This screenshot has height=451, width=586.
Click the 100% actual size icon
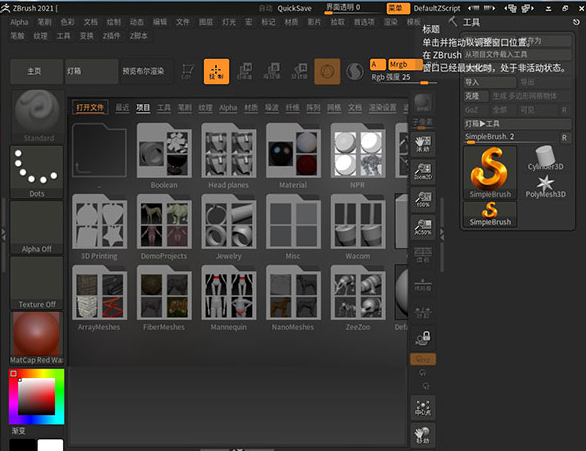click(423, 199)
